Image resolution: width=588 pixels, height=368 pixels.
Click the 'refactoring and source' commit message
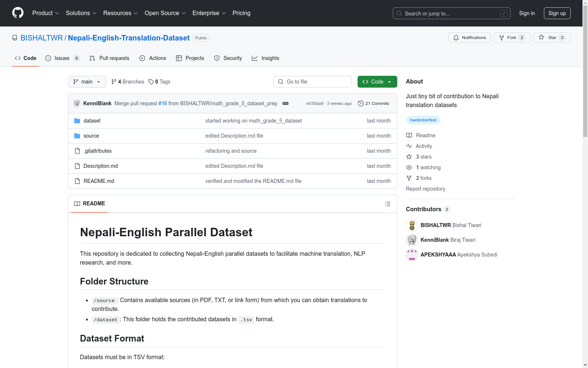coord(231,151)
